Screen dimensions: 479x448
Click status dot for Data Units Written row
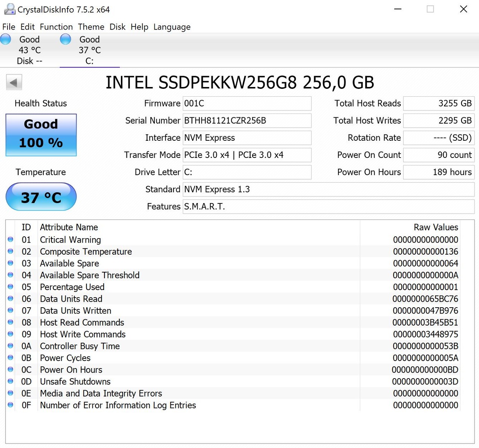click(10, 310)
